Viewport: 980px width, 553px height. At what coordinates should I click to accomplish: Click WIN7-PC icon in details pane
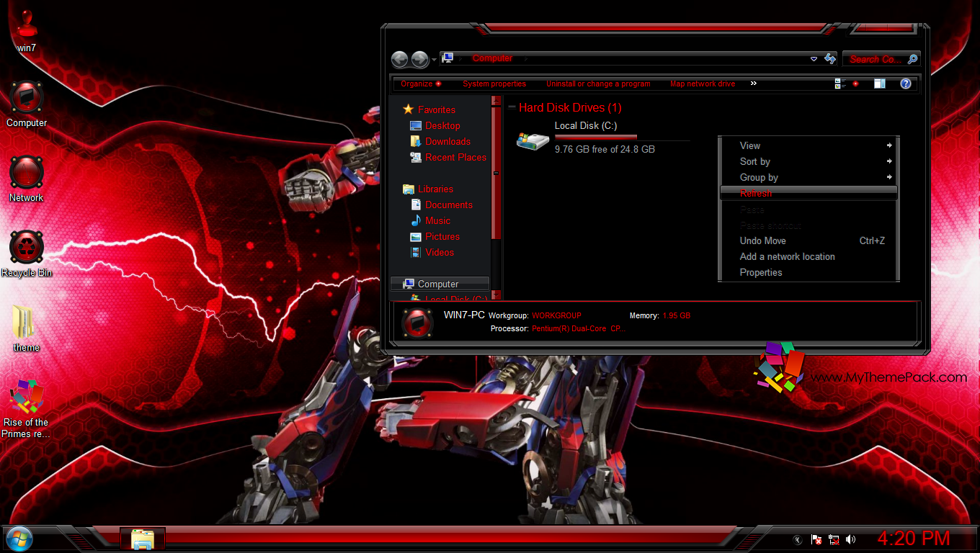pos(416,322)
